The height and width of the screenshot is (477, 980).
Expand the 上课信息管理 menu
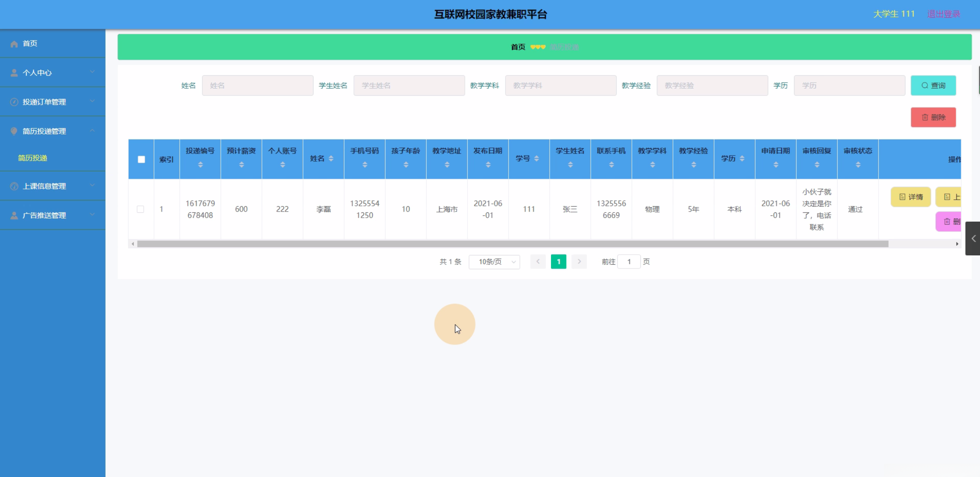[x=92, y=186]
